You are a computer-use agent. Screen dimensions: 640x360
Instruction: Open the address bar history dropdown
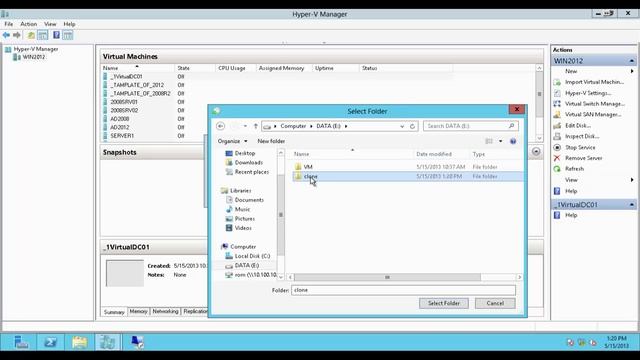click(402, 126)
